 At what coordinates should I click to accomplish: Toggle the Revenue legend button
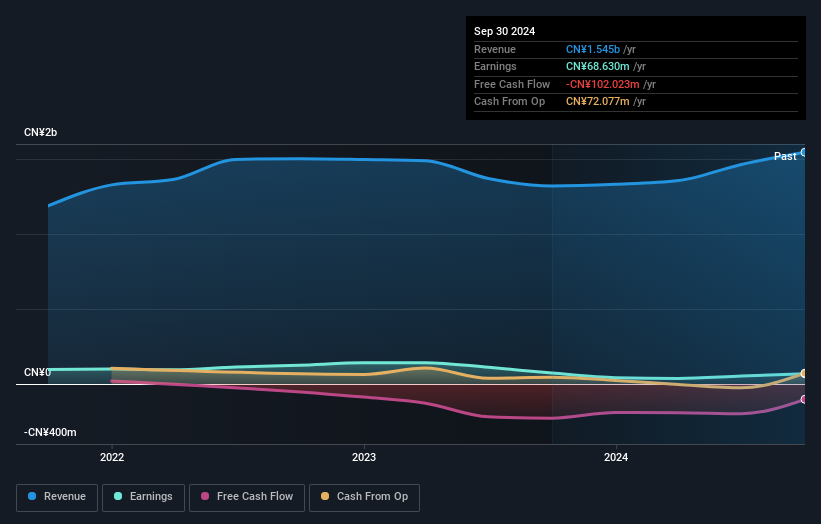tap(57, 497)
